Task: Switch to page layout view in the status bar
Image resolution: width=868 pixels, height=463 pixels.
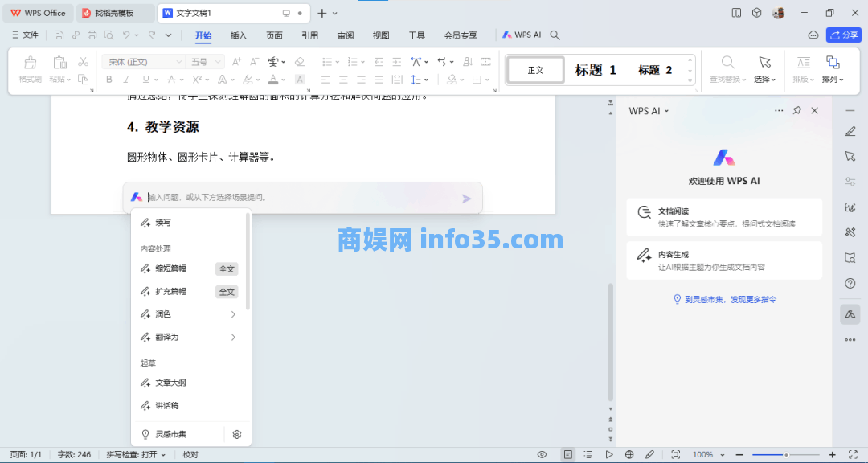Action: click(568, 455)
